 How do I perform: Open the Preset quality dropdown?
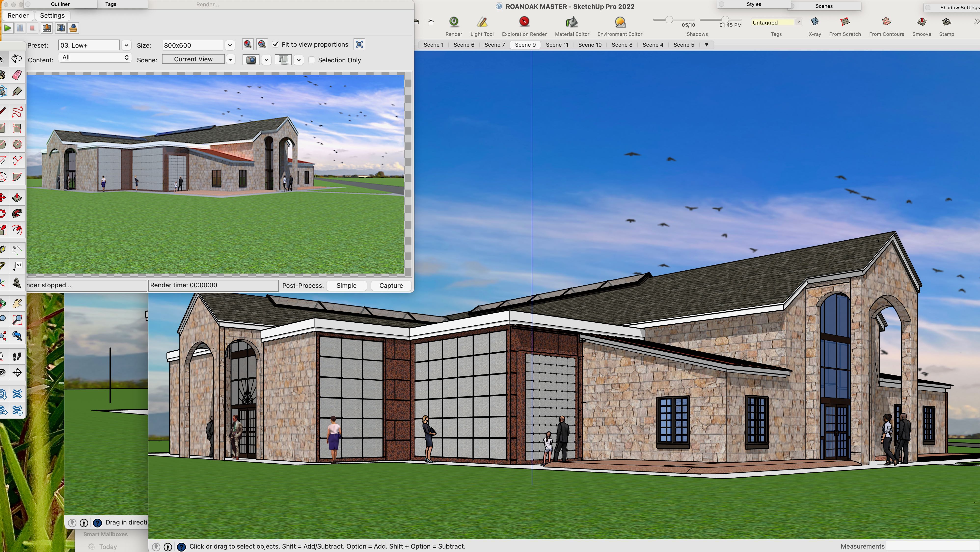[126, 45]
